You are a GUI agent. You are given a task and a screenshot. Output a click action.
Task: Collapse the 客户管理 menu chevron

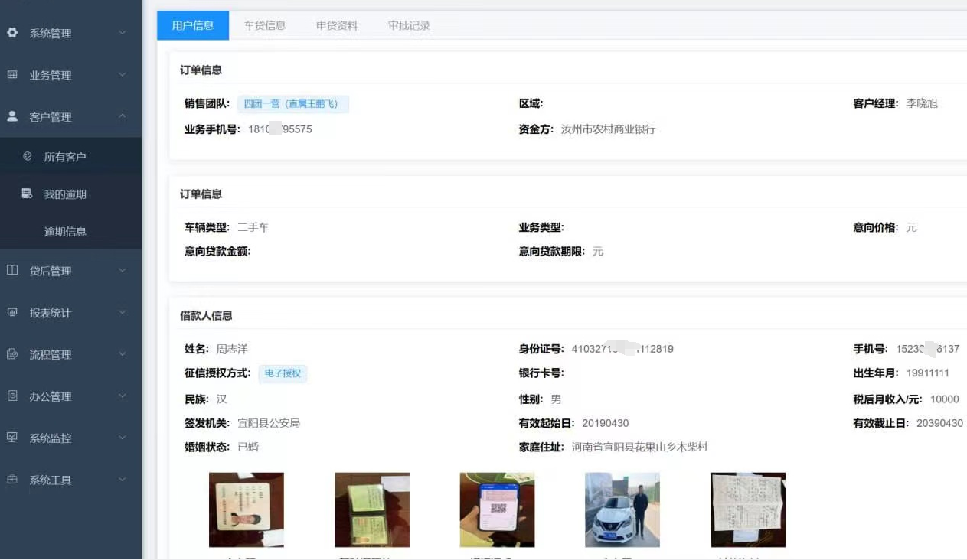123,116
